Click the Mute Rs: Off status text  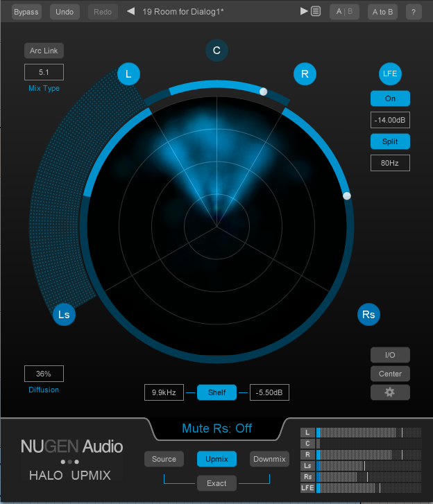216,428
